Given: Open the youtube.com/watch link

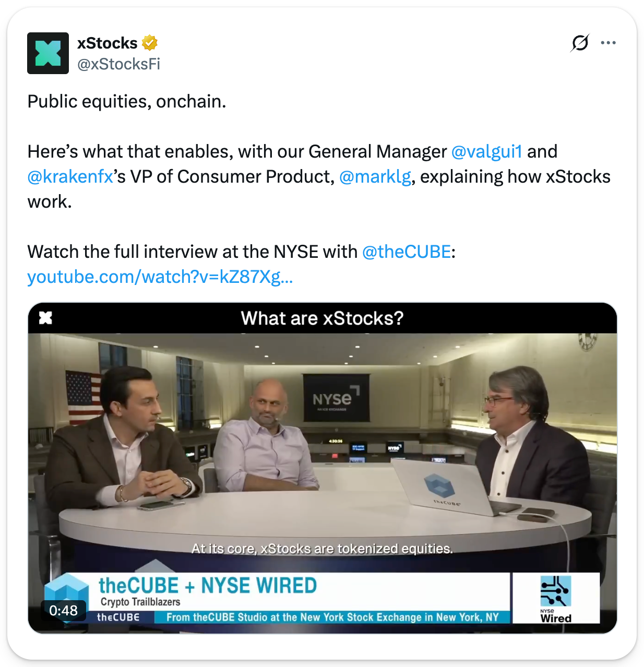Looking at the screenshot, I should click(160, 277).
